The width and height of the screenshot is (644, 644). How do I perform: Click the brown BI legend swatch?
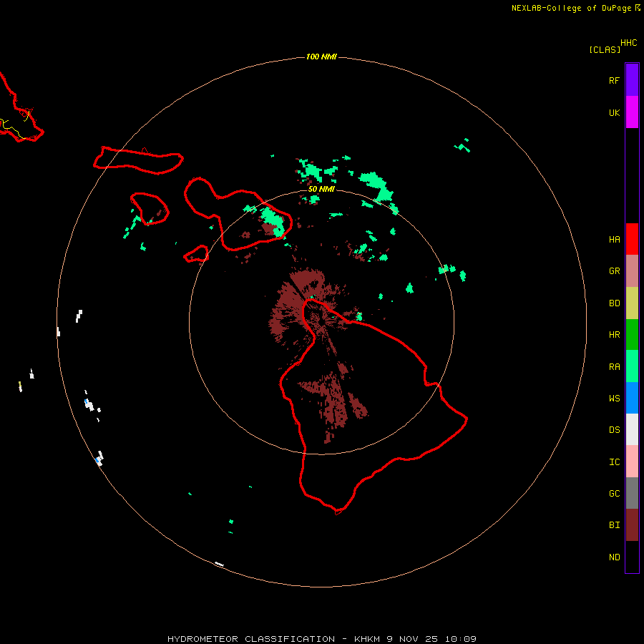click(632, 525)
